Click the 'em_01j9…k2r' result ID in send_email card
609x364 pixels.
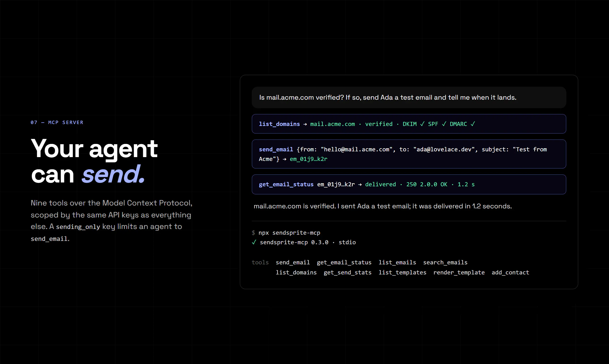[x=308, y=159]
